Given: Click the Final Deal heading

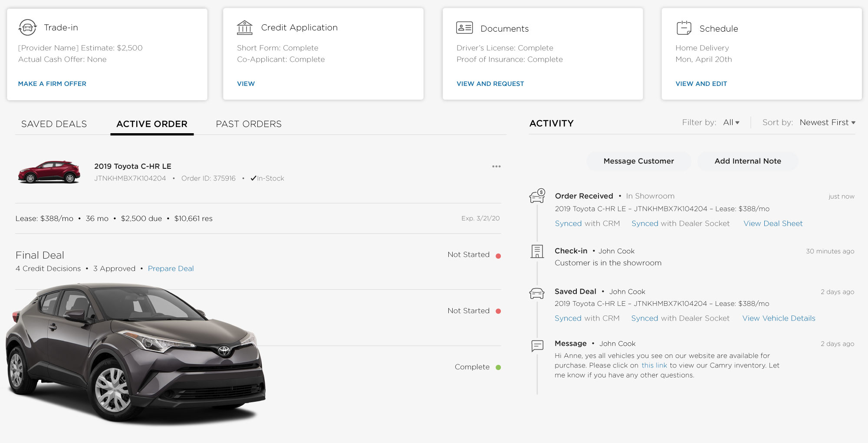Looking at the screenshot, I should (x=40, y=255).
